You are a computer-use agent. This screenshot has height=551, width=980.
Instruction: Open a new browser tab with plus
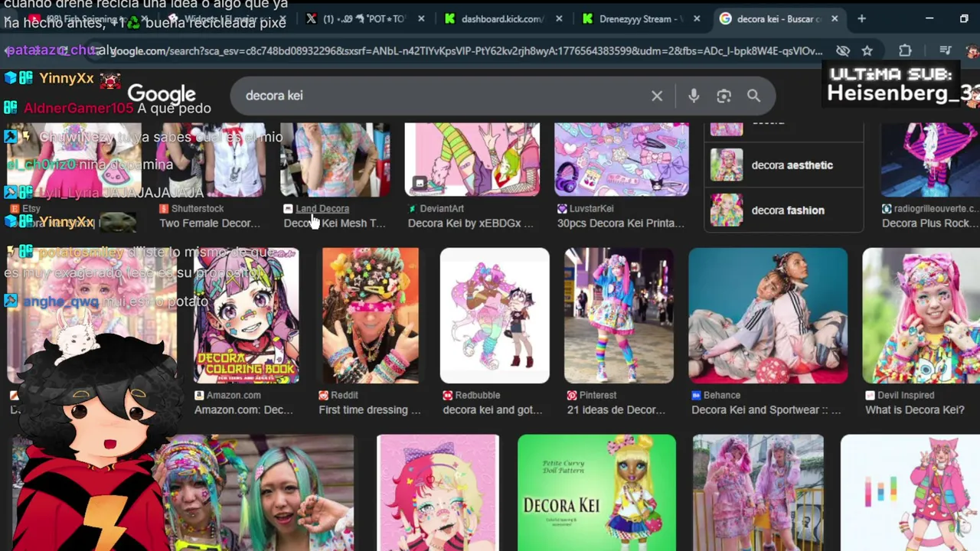point(861,18)
